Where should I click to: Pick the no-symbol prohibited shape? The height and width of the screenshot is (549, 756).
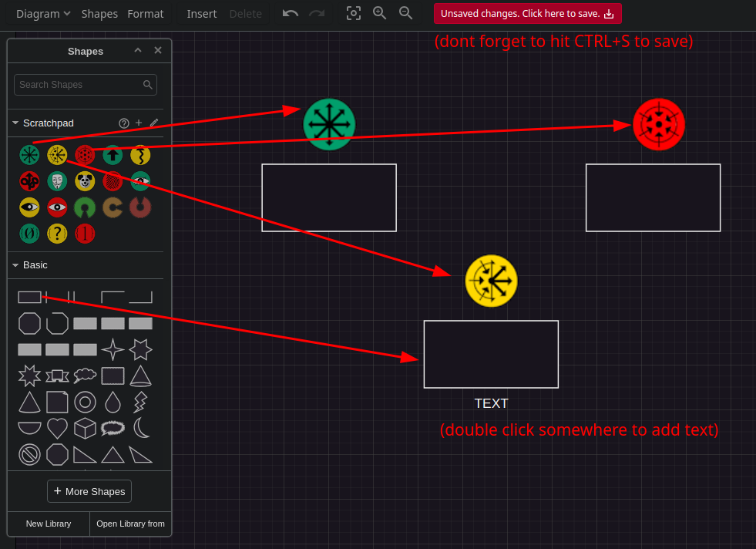click(x=29, y=454)
